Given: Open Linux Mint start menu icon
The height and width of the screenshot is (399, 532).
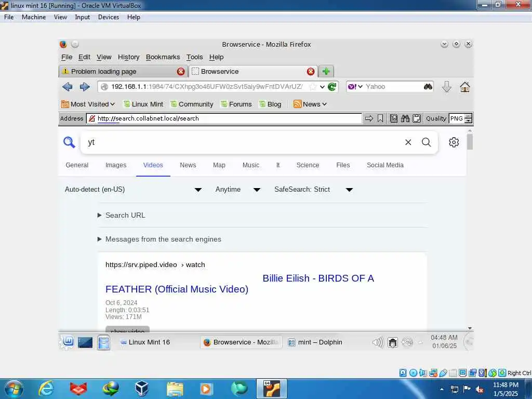Looking at the screenshot, I should (67, 342).
